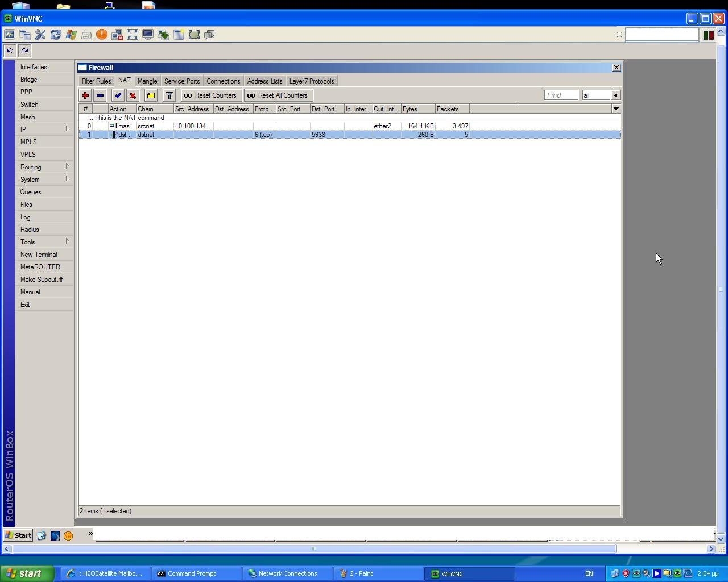The image size is (728, 582).
Task: Sort by the Packets column header
Action: (x=452, y=109)
